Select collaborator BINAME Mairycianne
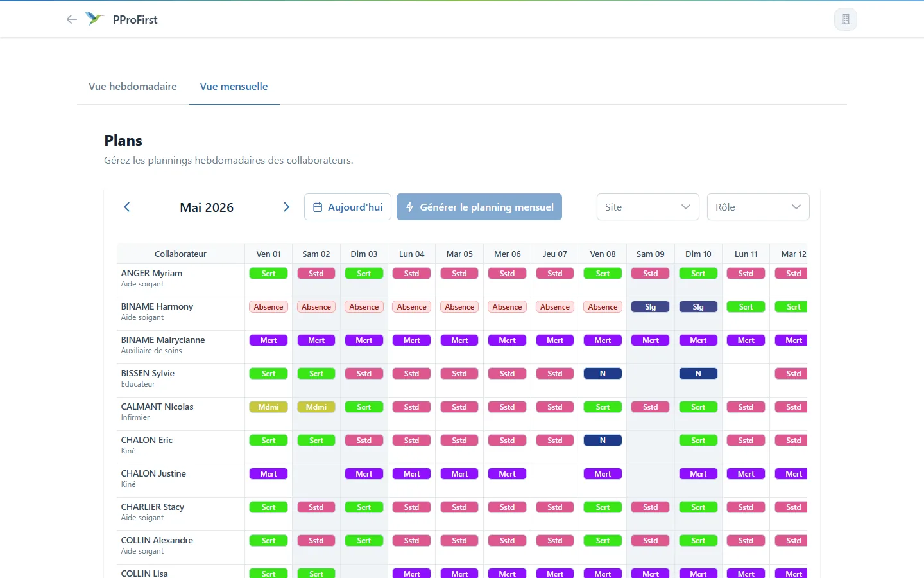924x578 pixels. [163, 340]
